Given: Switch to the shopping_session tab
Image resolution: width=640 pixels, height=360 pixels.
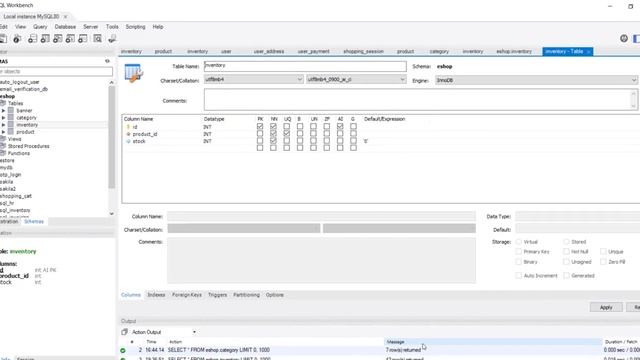Looking at the screenshot, I should click(x=363, y=51).
